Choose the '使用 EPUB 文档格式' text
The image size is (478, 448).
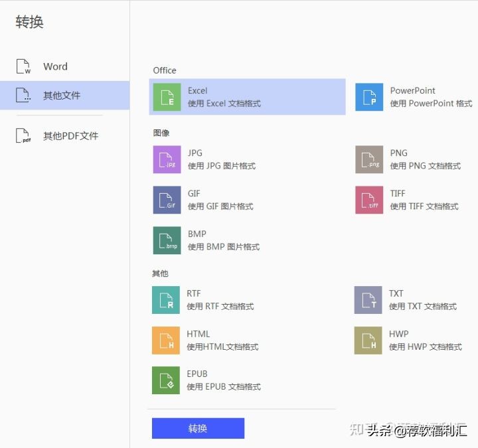pos(224,387)
